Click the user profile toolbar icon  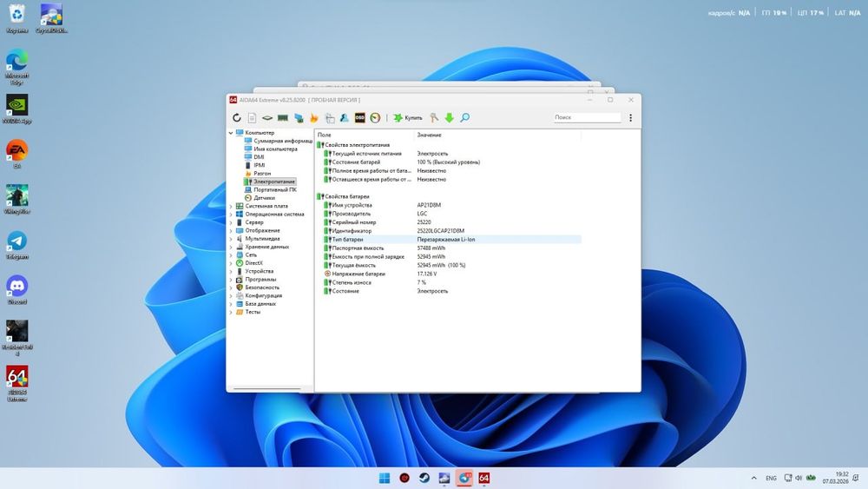click(345, 117)
